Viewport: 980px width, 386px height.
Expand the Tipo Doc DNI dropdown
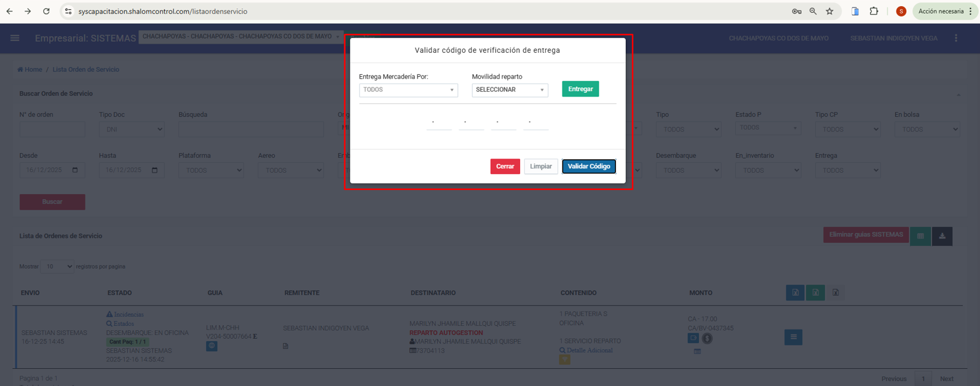132,129
